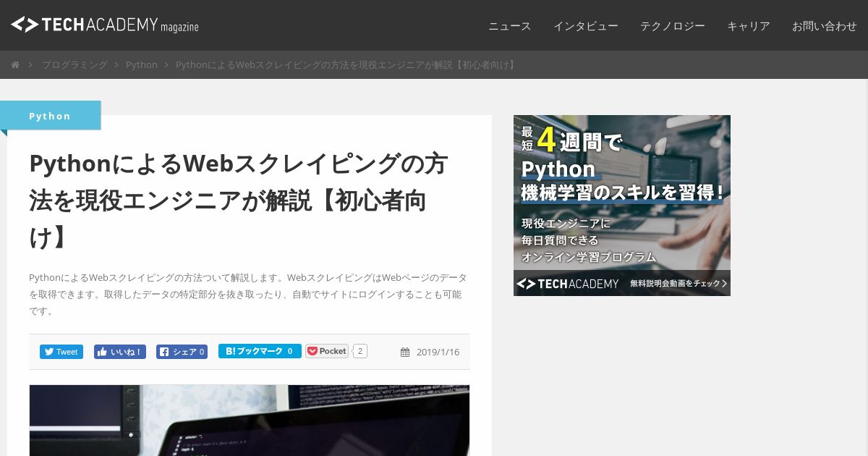Viewport: 868px width, 456px height.
Task: Add a Hatena bookmark with B!ブックマーク
Action: pyautogui.click(x=260, y=351)
